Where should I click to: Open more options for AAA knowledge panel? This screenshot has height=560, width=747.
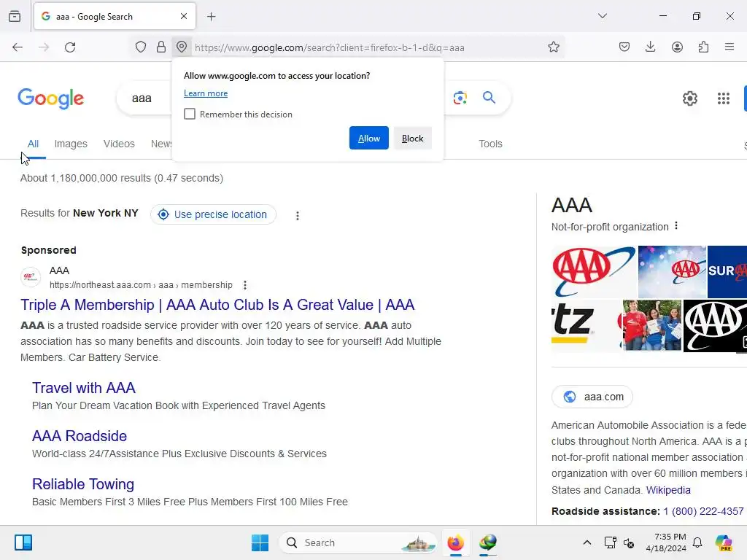click(x=676, y=226)
